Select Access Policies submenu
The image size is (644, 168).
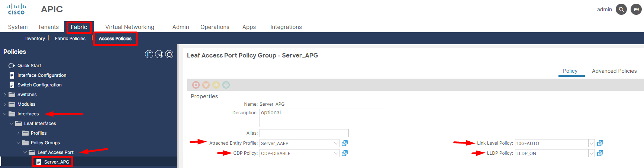[115, 39]
